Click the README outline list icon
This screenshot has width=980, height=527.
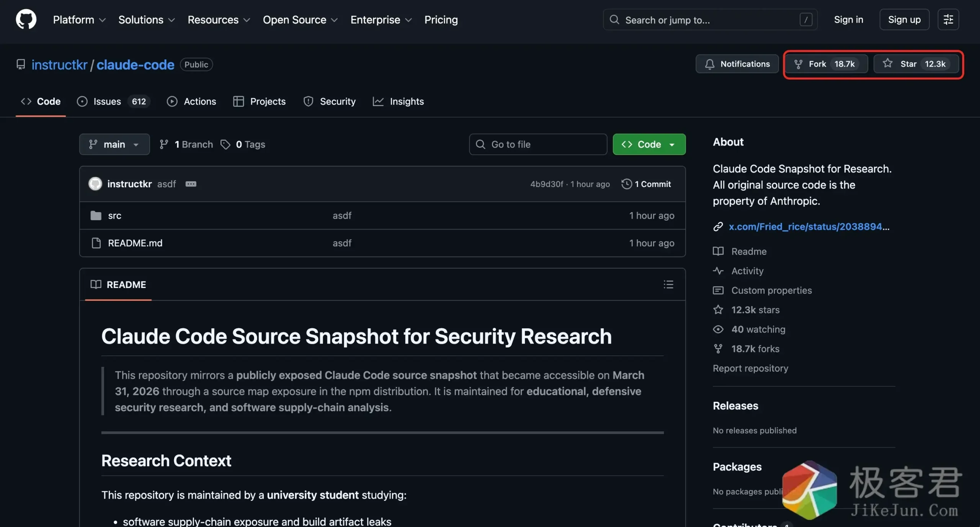pyautogui.click(x=668, y=285)
